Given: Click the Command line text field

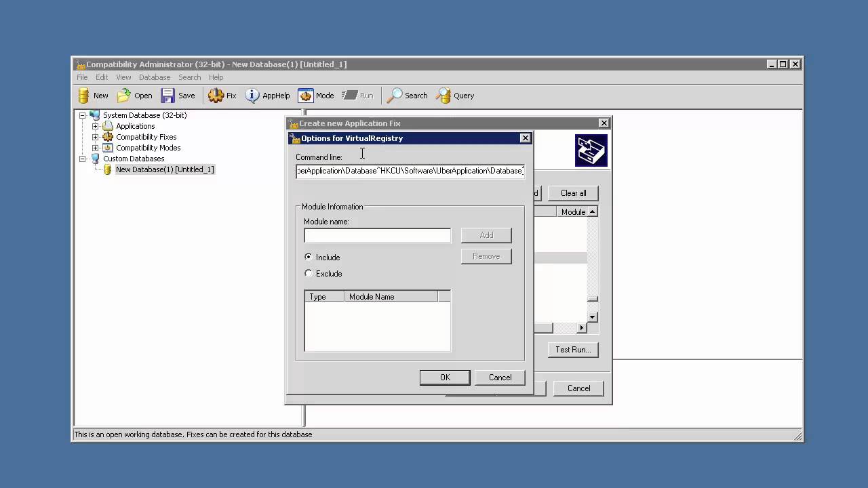Looking at the screenshot, I should (410, 171).
